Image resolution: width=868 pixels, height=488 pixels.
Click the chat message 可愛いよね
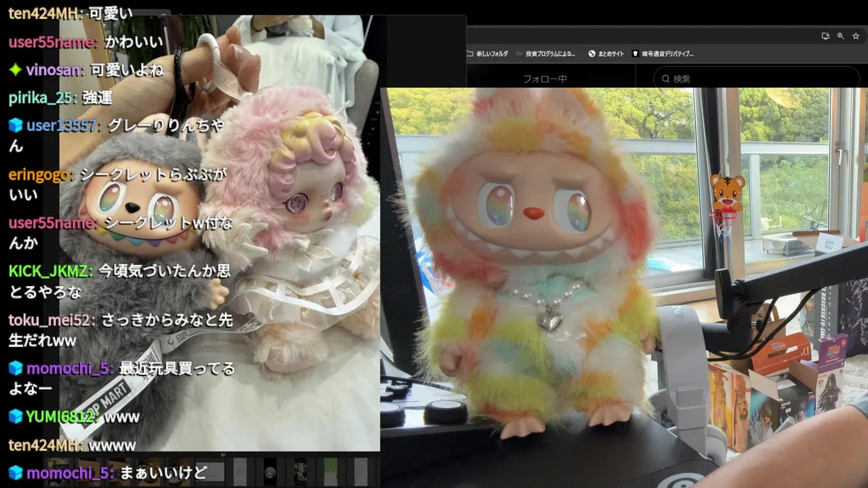point(127,70)
